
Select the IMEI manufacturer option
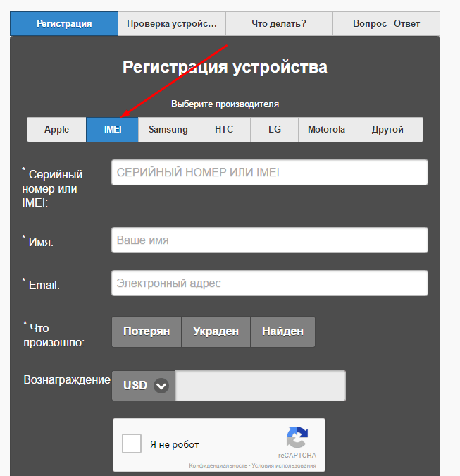113,130
